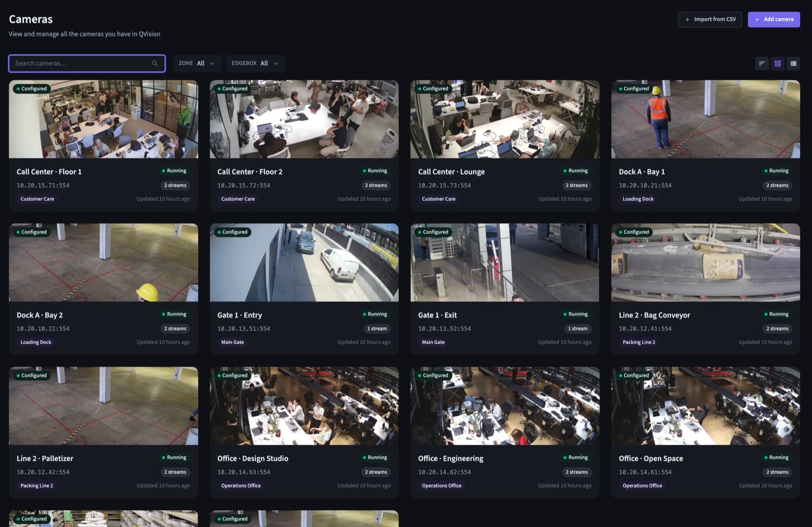Open Gate 1 · Exit thumbnail
The height and width of the screenshot is (527, 812).
pyautogui.click(x=505, y=262)
